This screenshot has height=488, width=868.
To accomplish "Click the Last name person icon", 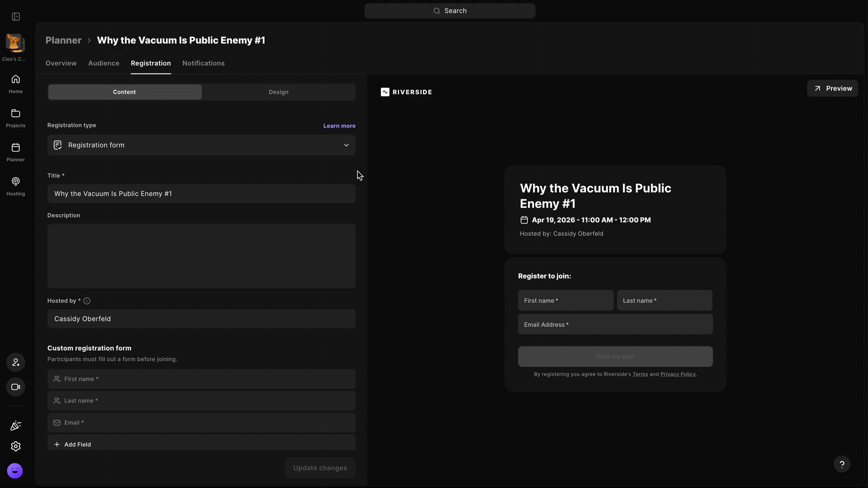I will pos(57,401).
